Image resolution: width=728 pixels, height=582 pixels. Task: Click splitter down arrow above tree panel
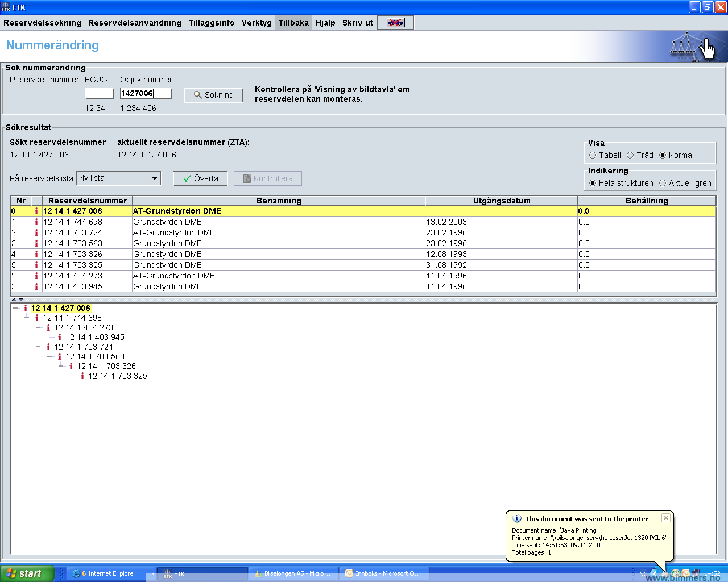click(21, 299)
